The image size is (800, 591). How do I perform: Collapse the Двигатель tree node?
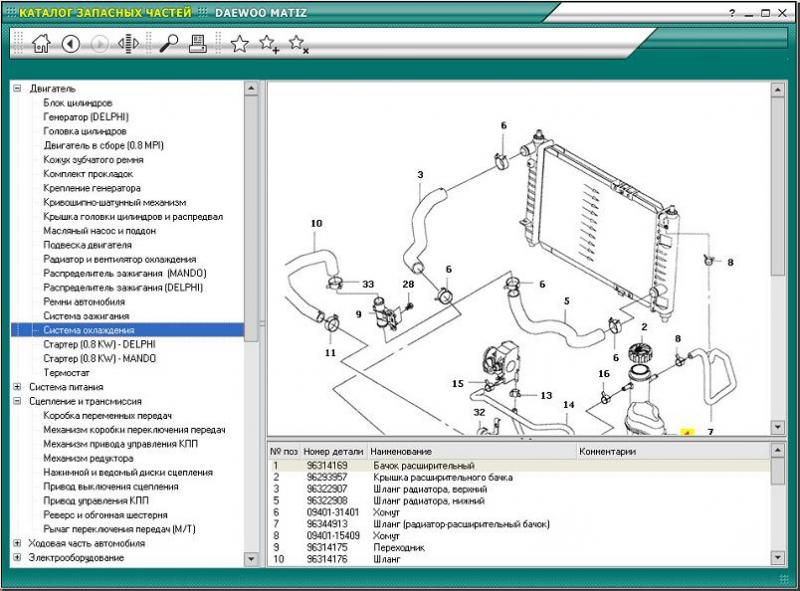(17, 88)
